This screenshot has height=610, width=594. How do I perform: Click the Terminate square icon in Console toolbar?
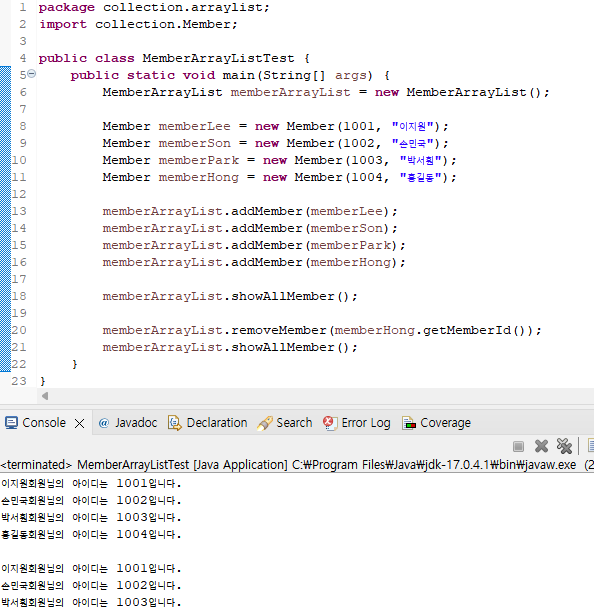click(x=518, y=446)
